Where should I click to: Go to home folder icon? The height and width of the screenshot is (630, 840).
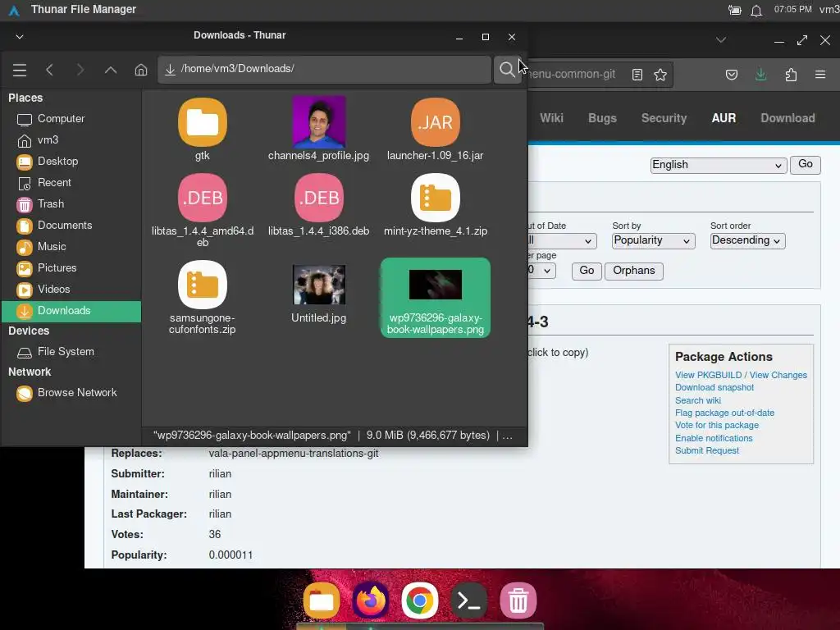[141, 71]
